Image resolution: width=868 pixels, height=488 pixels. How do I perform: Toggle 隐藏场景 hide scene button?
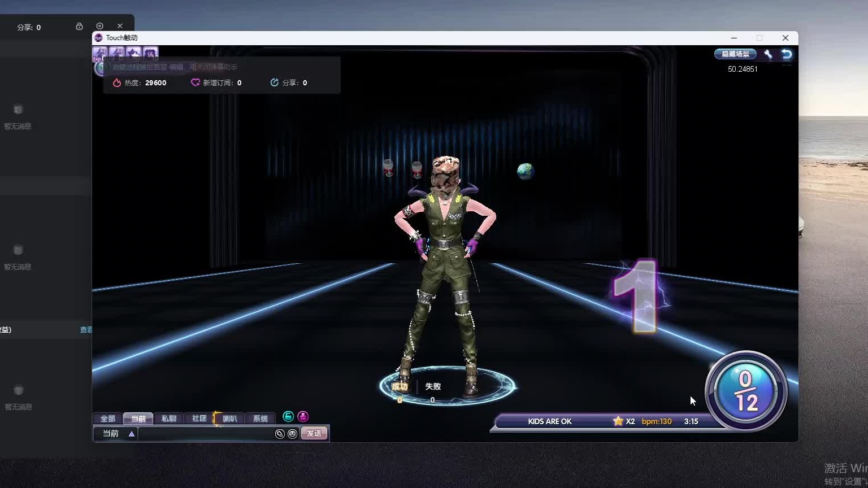point(735,54)
